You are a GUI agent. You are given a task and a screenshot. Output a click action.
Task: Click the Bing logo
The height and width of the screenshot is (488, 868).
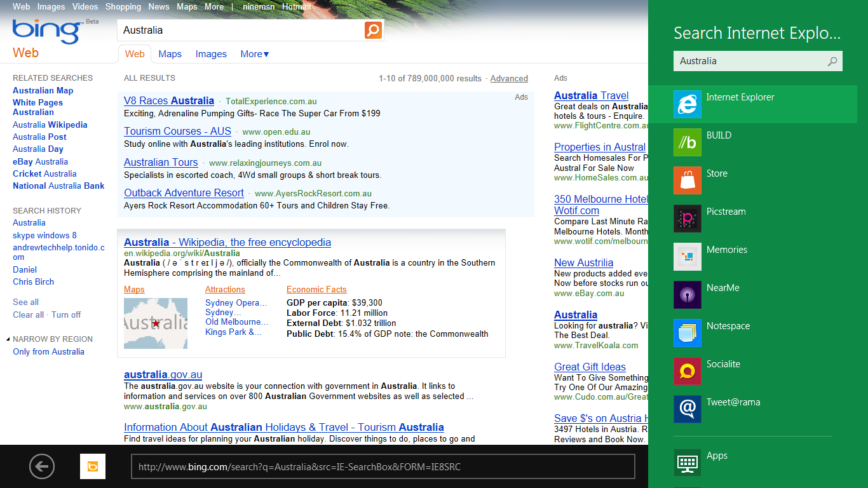(x=46, y=31)
